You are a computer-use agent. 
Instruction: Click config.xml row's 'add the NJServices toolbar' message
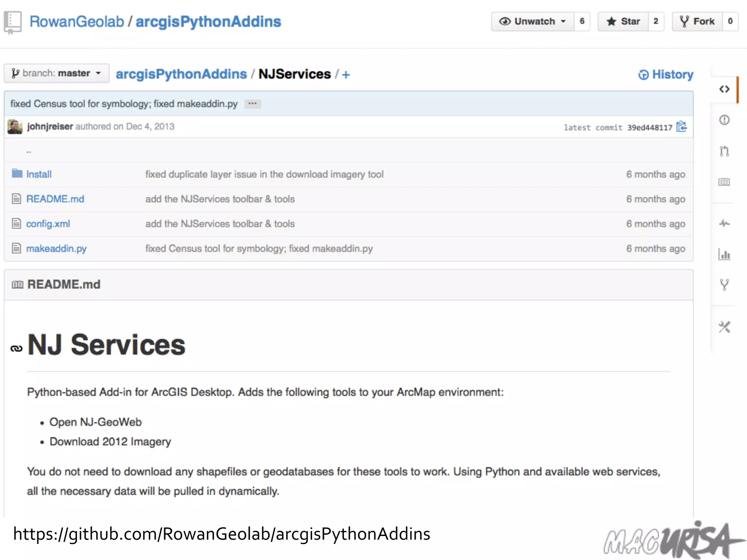pyautogui.click(x=220, y=224)
